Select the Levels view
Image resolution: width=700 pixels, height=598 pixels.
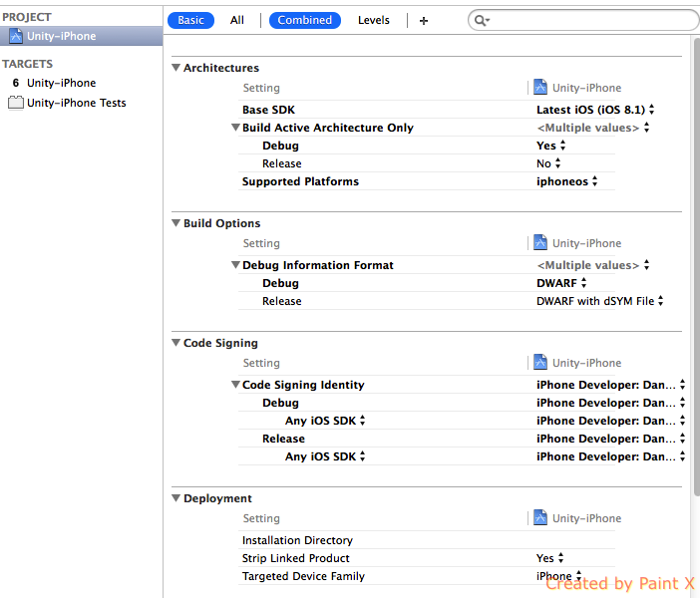(x=374, y=21)
